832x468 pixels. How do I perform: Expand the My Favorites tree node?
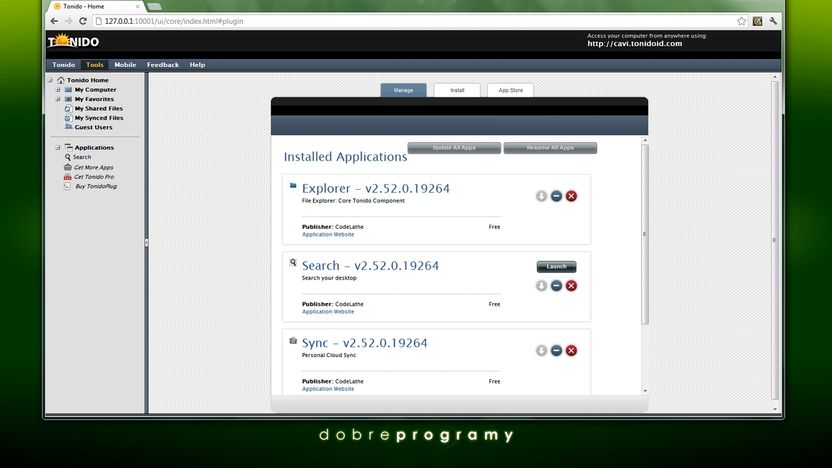58,99
